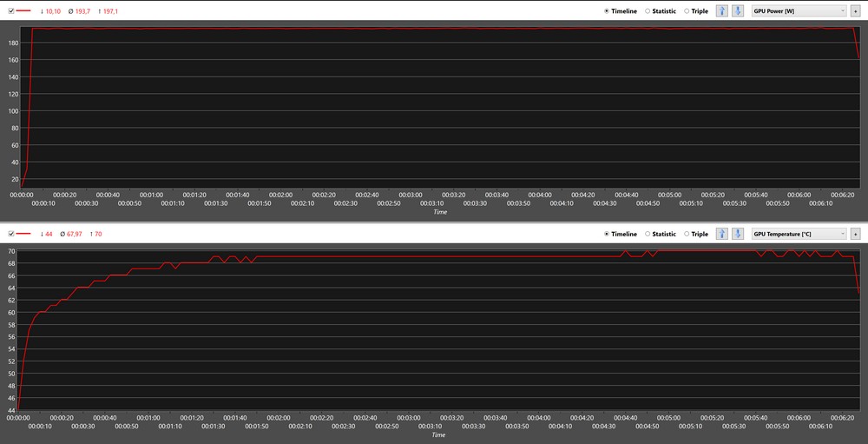Open the GPU Temperature [°C] sensor dropdown
Screen dimensions: 868x444
[x=799, y=234]
